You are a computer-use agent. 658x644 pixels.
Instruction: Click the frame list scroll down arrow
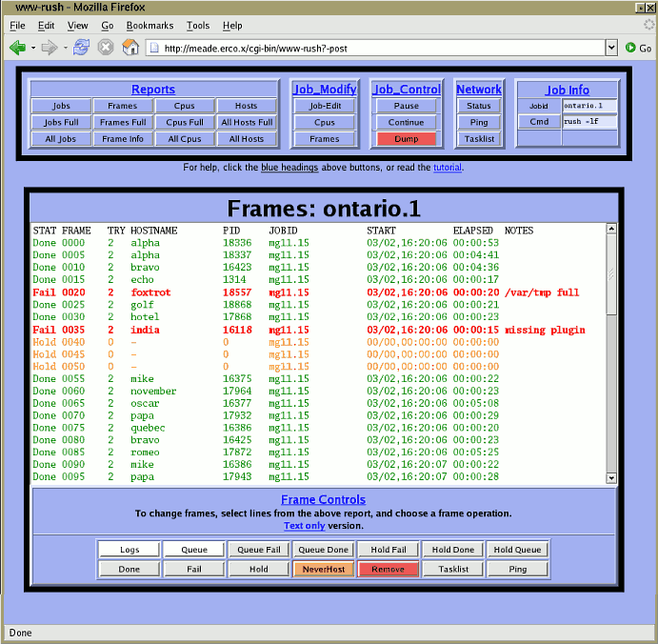click(x=611, y=477)
